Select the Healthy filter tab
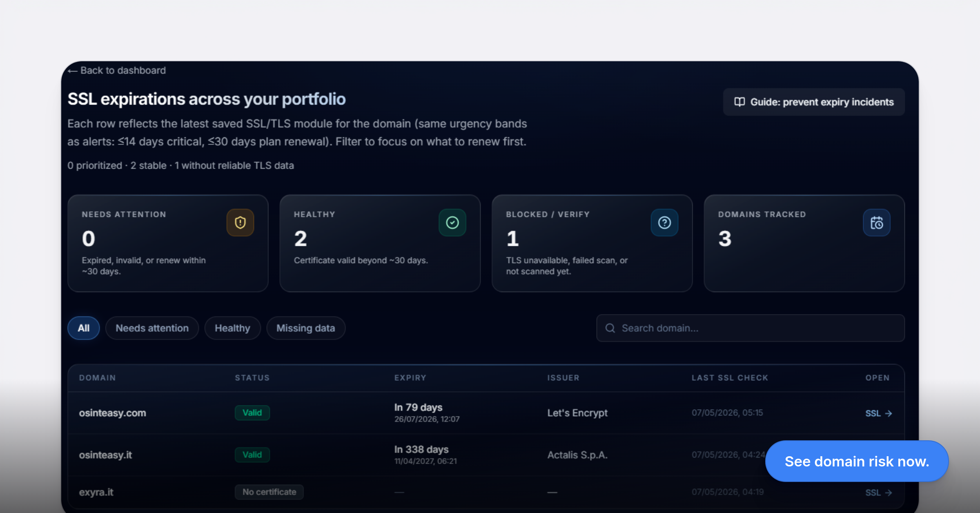Image resolution: width=980 pixels, height=513 pixels. [232, 328]
